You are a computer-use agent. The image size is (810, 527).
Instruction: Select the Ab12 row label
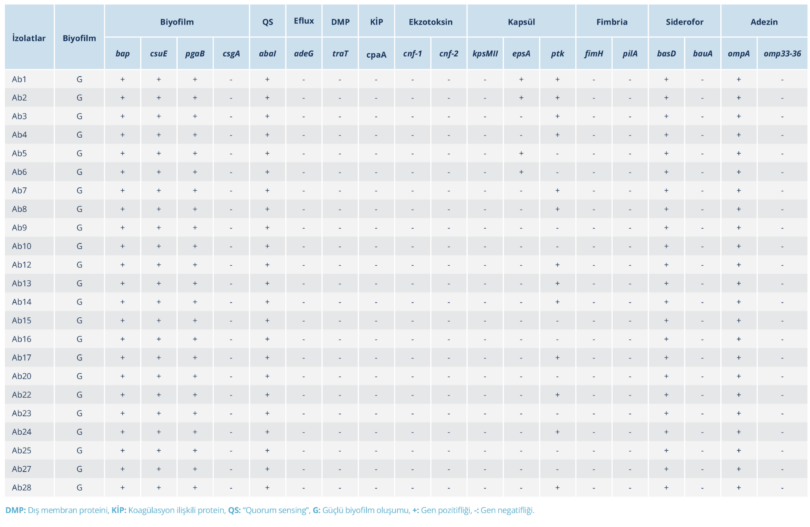(22, 265)
